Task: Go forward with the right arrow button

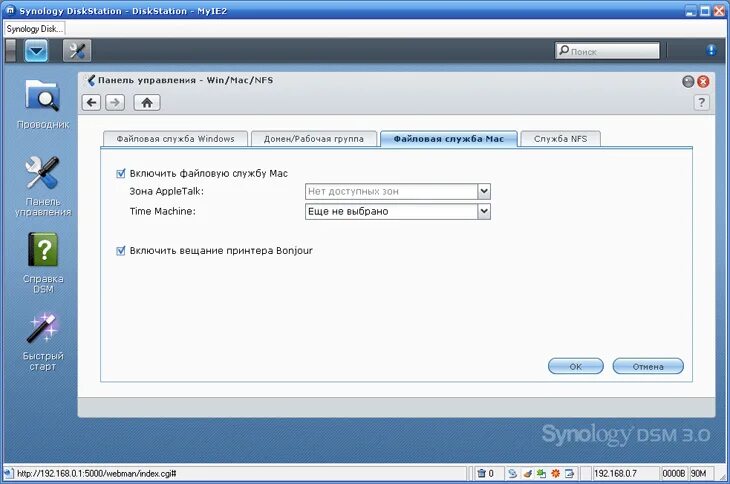Action: tap(115, 102)
